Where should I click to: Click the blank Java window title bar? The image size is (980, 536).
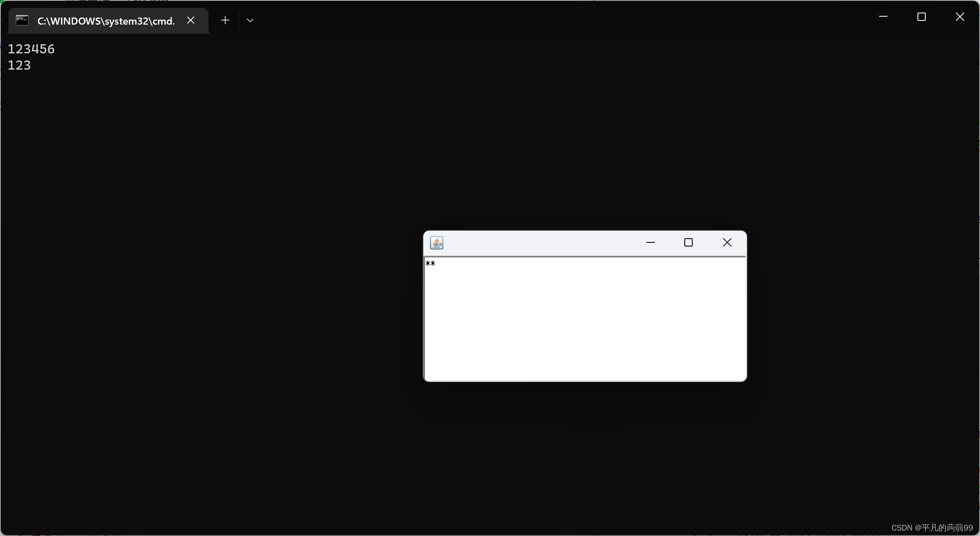point(542,243)
